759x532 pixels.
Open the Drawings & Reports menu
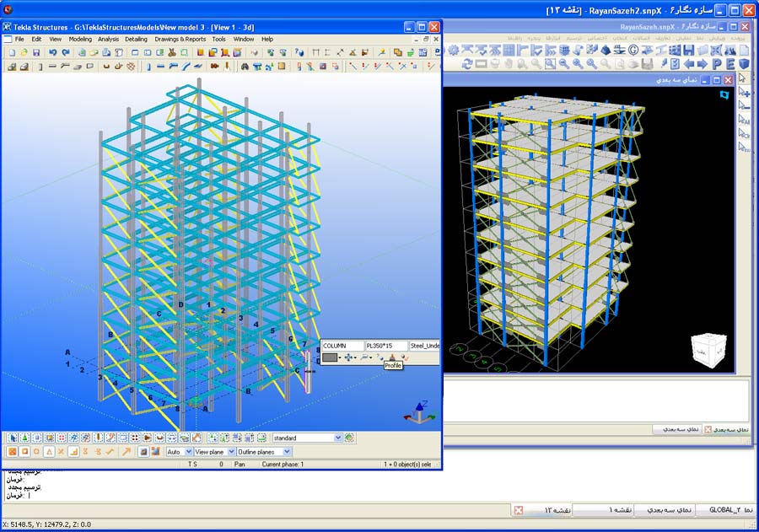180,39
